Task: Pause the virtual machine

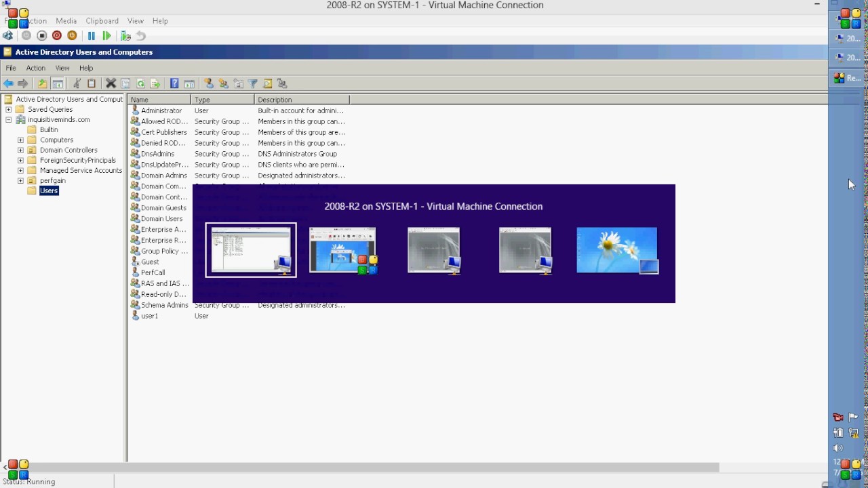Action: coord(92,36)
